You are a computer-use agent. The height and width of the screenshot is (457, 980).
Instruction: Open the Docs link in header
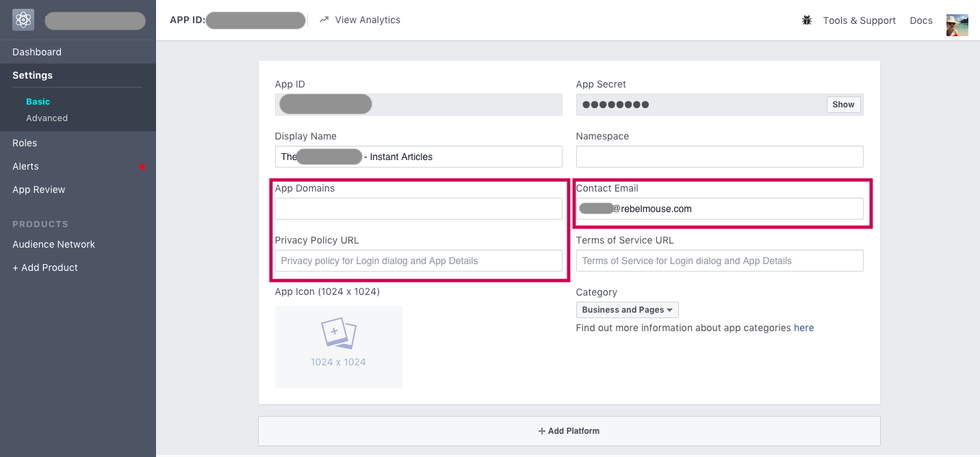[x=921, y=20]
